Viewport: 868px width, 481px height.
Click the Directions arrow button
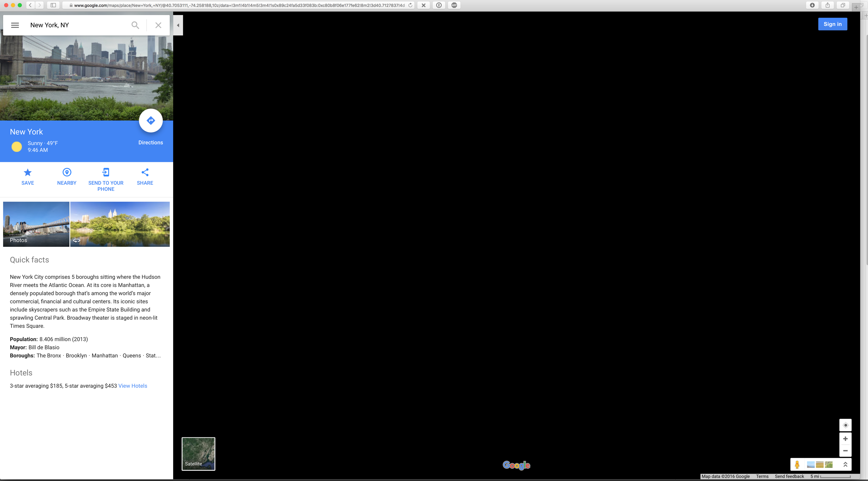[151, 121]
